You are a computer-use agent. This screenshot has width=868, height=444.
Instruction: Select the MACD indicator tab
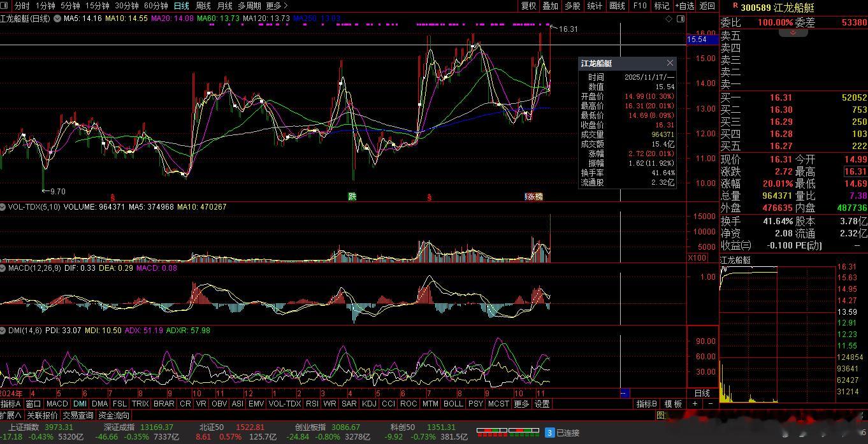coord(57,404)
